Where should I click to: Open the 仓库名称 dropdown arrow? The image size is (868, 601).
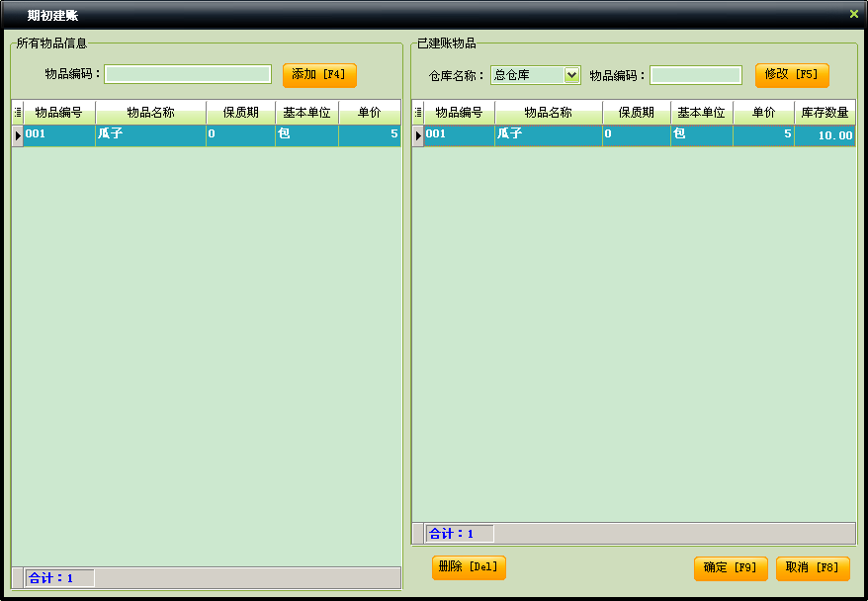[571, 75]
